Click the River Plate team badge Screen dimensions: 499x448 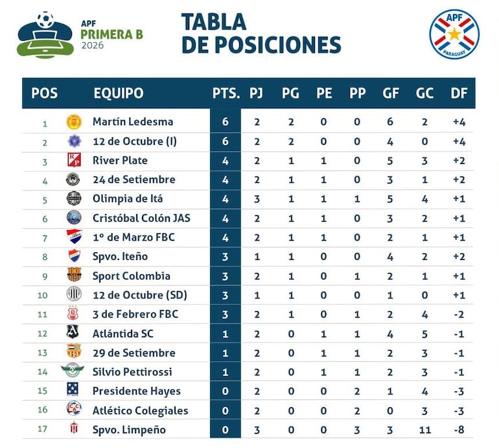pyautogui.click(x=74, y=160)
